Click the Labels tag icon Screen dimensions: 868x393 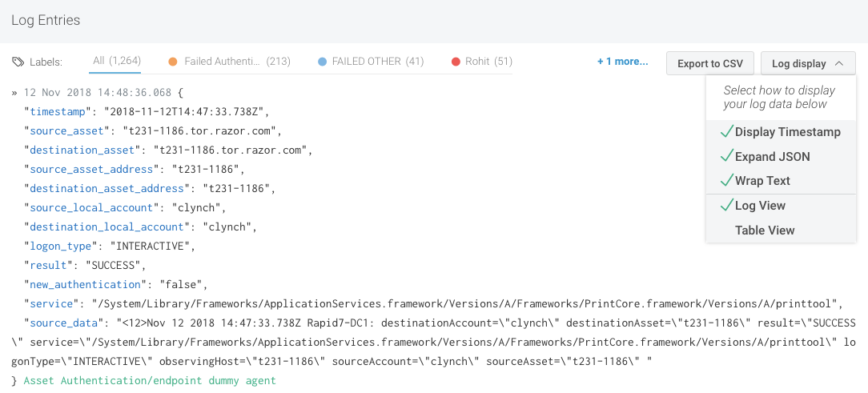pyautogui.click(x=18, y=62)
